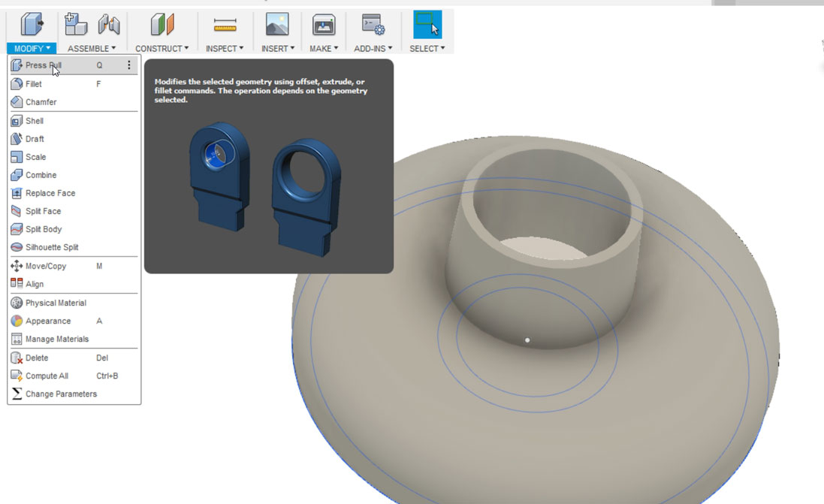Click the Add-Ins scripts icon
Image resolution: width=824 pixels, height=504 pixels.
coord(373,24)
